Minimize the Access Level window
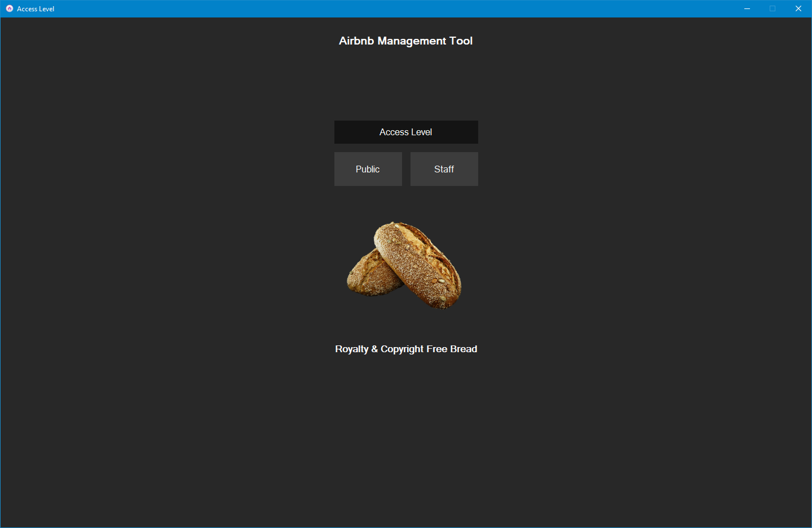Screen dimensions: 812x528 [747, 8]
